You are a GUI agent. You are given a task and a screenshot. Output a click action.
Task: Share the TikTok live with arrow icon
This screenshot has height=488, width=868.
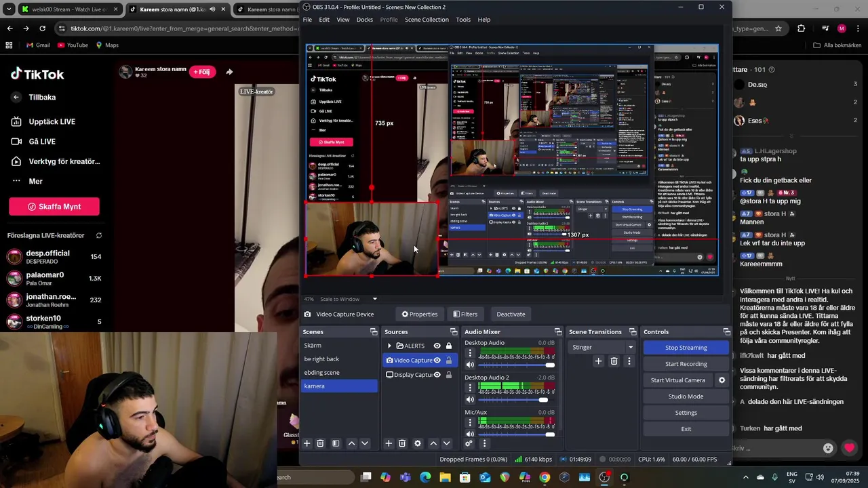229,72
